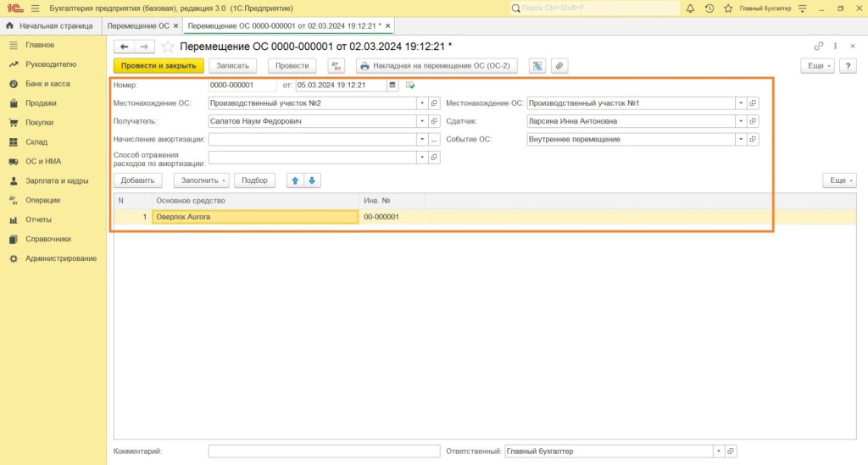Go back using the left arrow button
Viewport: 868px width, 465px height.
point(125,46)
